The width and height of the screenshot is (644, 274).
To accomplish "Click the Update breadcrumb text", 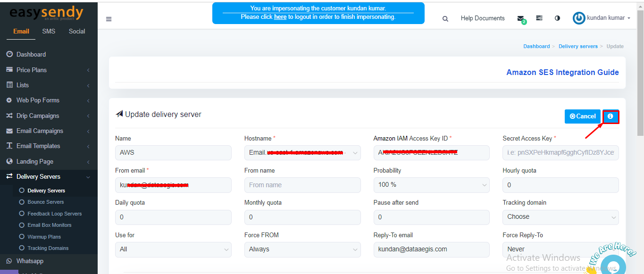I will 615,46.
